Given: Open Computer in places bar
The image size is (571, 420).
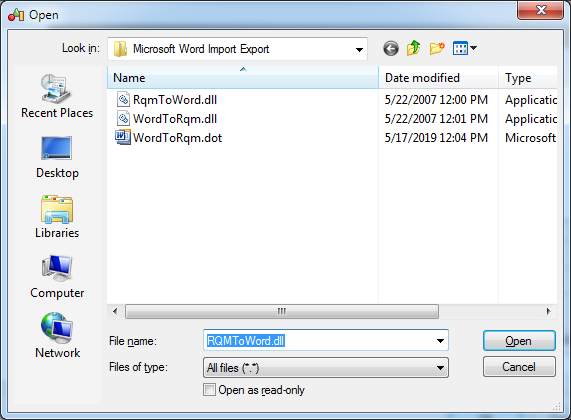Looking at the screenshot, I should pyautogui.click(x=57, y=277).
